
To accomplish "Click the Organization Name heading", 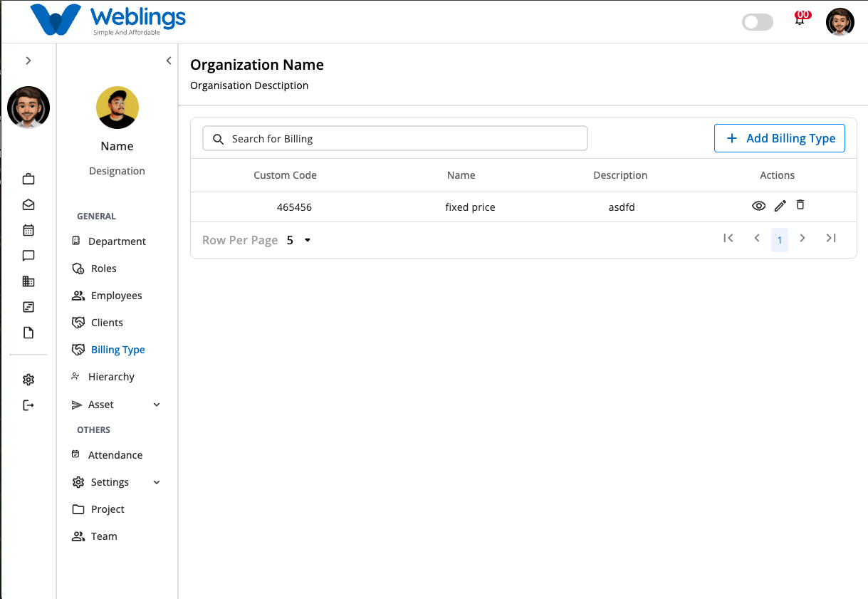I will point(257,65).
